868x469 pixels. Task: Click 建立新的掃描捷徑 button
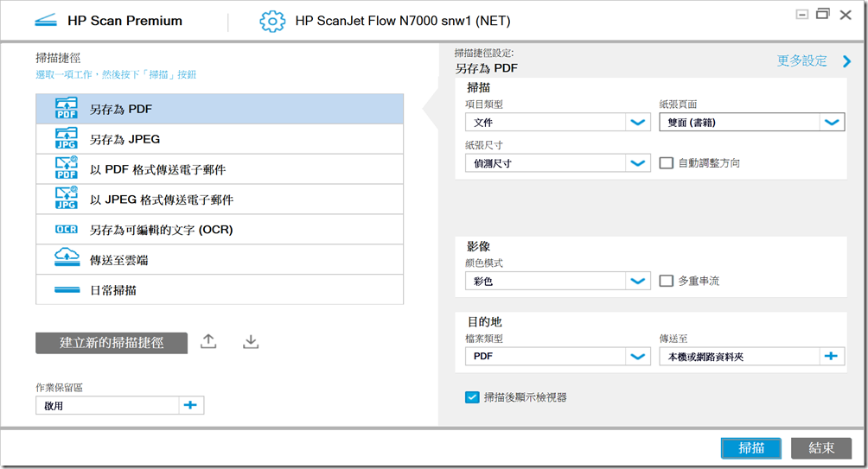[112, 343]
